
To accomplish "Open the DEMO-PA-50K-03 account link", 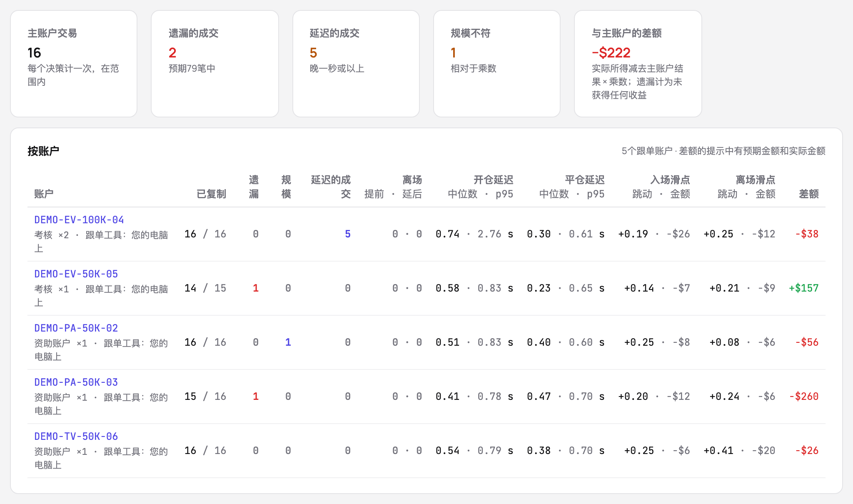I will (x=76, y=382).
